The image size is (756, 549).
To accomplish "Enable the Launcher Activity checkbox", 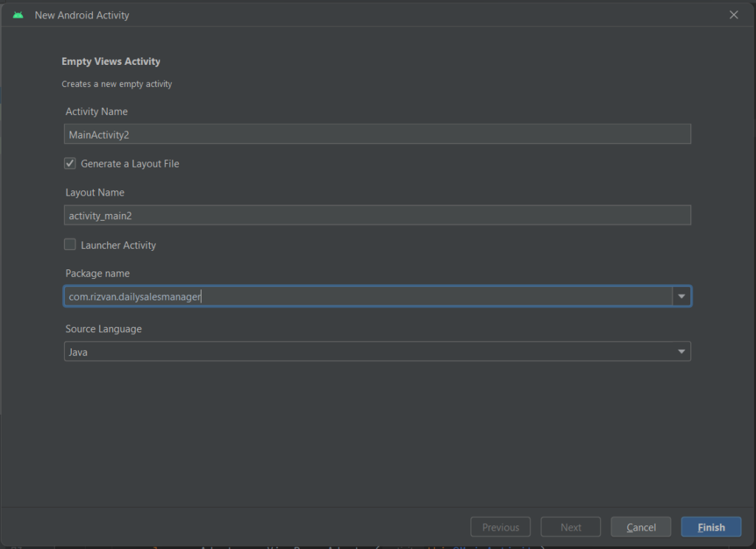I will (70, 244).
